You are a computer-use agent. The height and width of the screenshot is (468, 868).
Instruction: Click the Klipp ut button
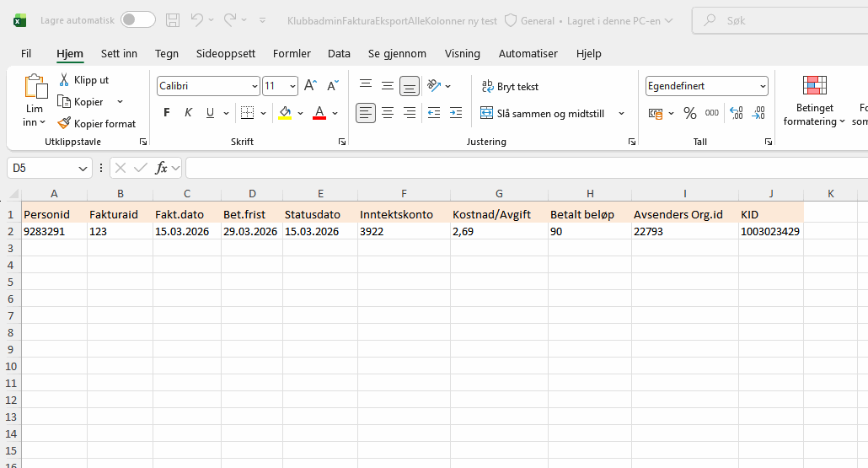(x=83, y=80)
